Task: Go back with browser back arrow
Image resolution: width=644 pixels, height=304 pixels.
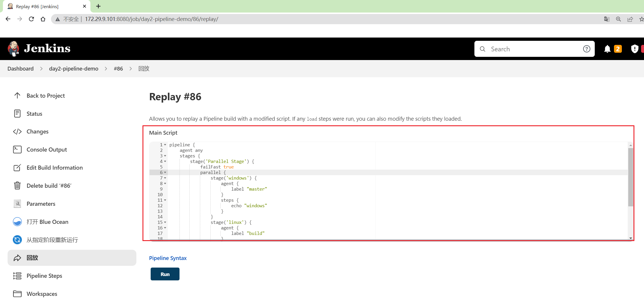Action: 8,19
